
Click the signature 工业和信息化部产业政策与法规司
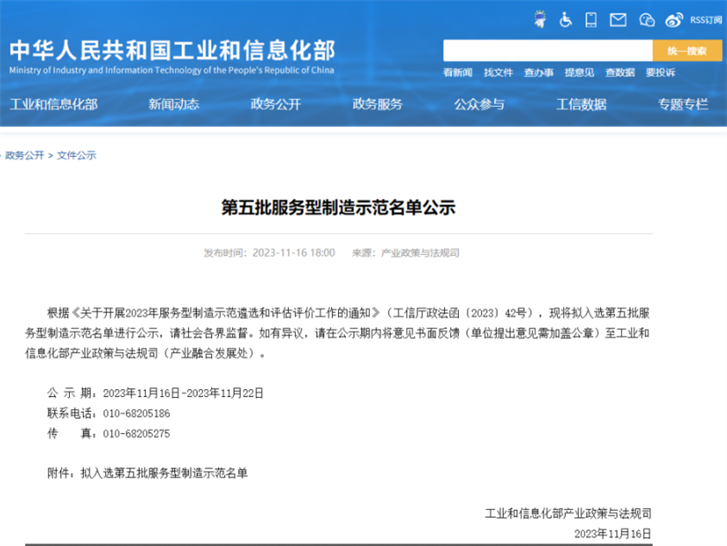coord(568,514)
